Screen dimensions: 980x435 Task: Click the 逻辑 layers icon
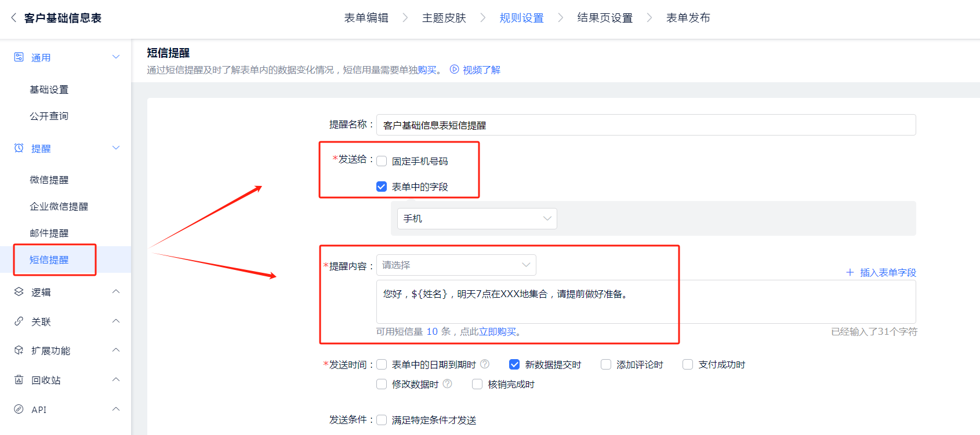19,291
